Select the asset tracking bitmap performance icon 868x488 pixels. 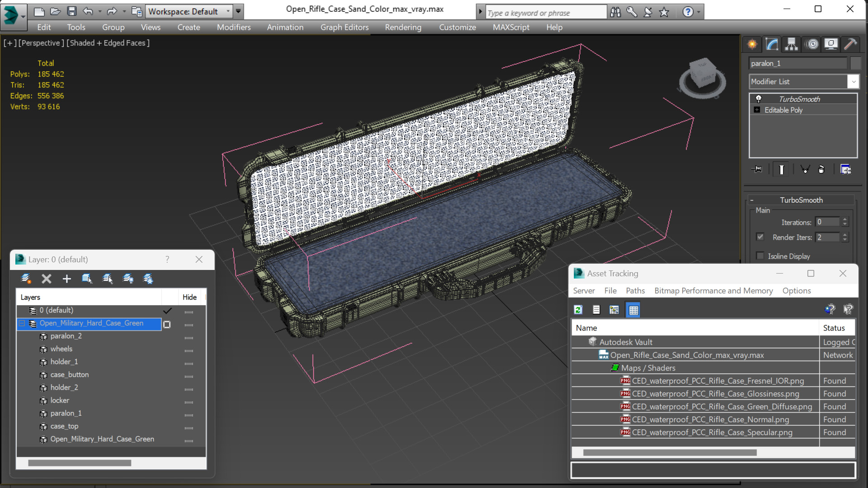tap(615, 309)
